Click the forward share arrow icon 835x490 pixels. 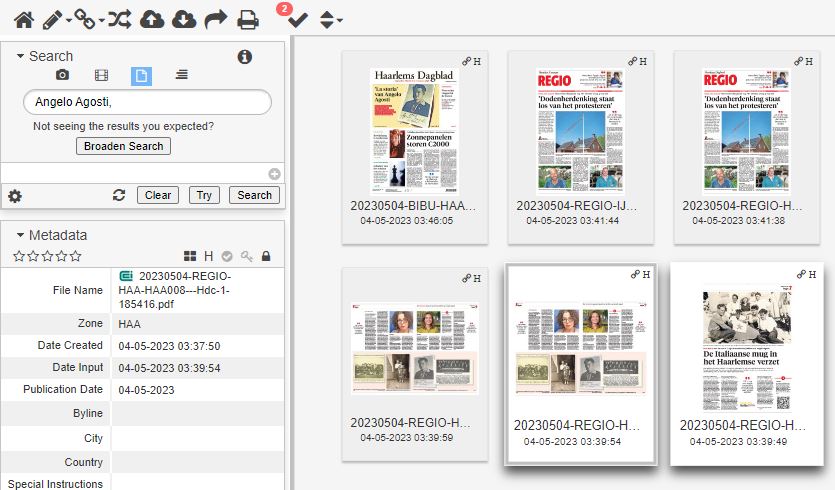pyautogui.click(x=215, y=18)
